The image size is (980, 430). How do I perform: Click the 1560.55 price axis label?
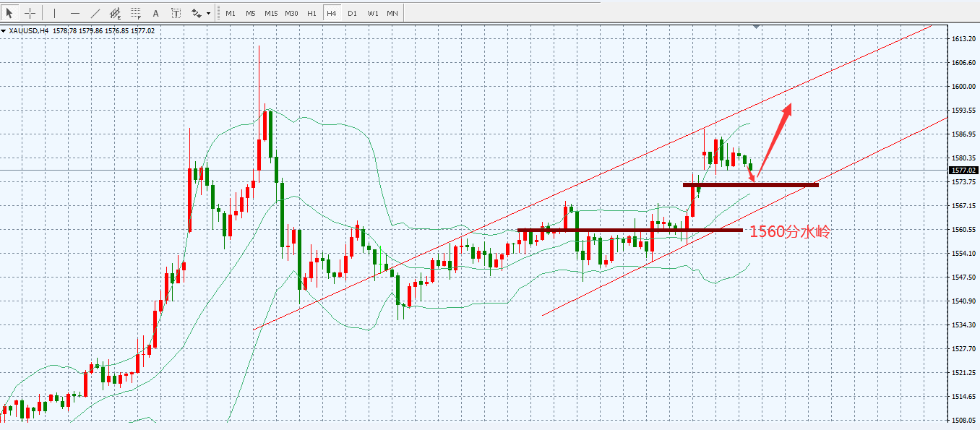pyautogui.click(x=964, y=230)
